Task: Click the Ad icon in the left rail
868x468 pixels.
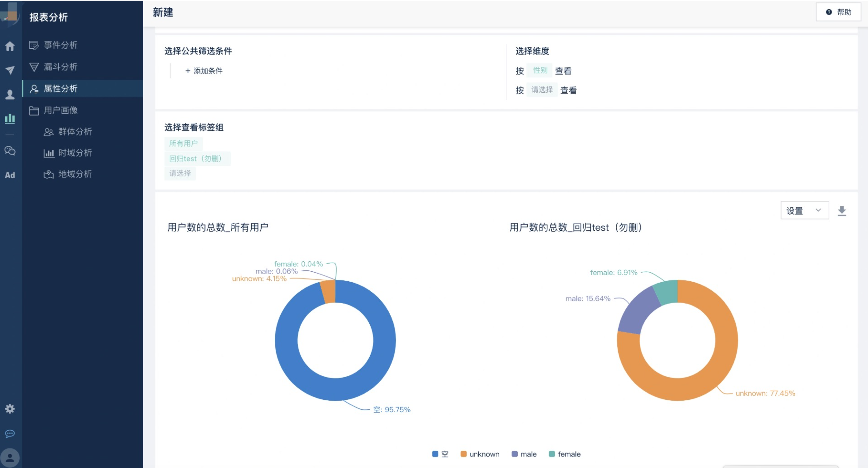Action: [x=10, y=175]
